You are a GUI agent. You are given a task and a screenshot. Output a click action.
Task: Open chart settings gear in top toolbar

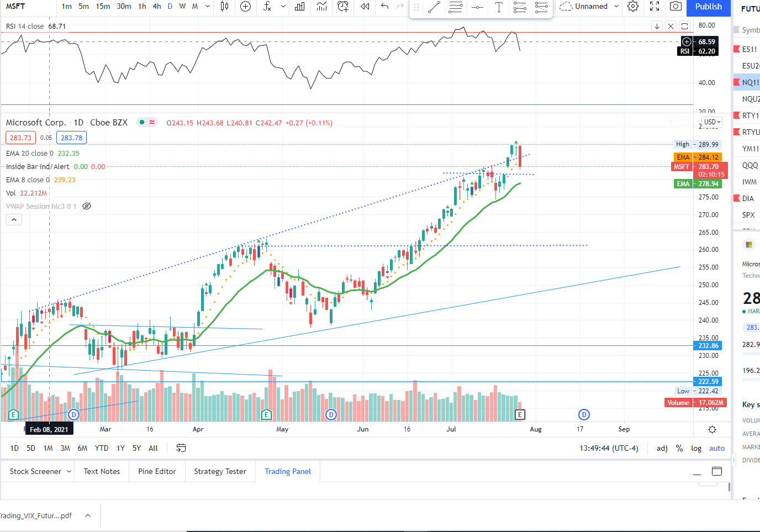click(x=633, y=7)
